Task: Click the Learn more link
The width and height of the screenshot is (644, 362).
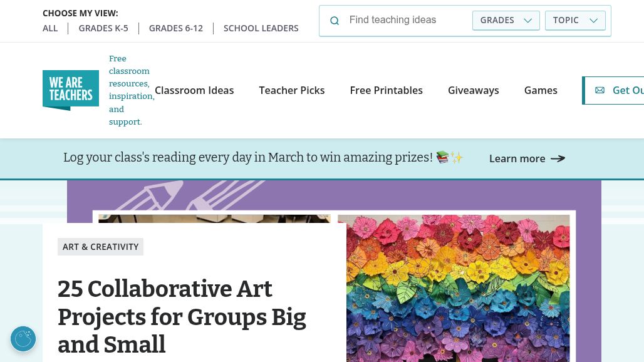Action: click(x=517, y=158)
